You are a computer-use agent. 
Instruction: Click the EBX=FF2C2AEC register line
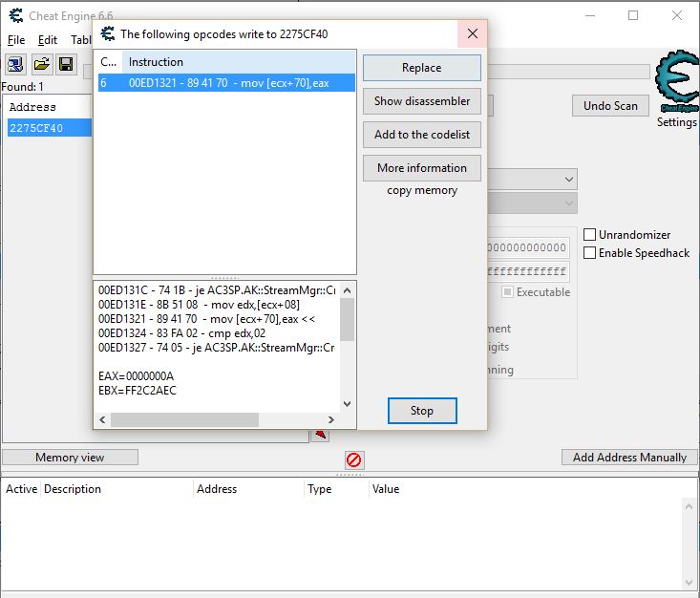[x=138, y=391]
